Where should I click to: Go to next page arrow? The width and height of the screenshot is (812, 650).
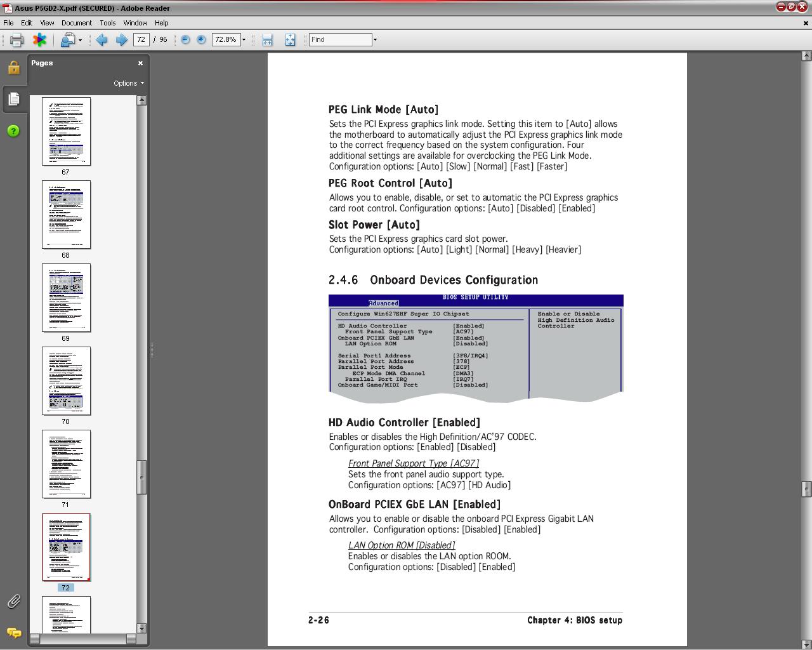pos(121,39)
